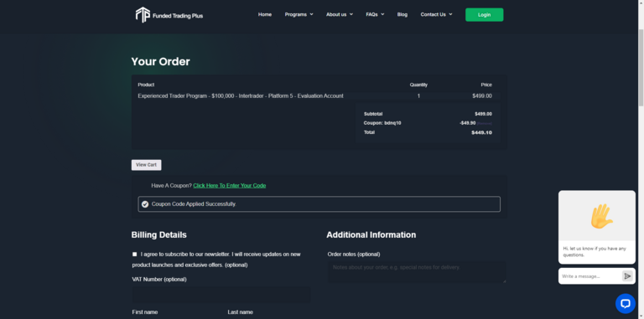This screenshot has height=319, width=644.
Task: Expand the About us dropdown menu
Action: 340,14
